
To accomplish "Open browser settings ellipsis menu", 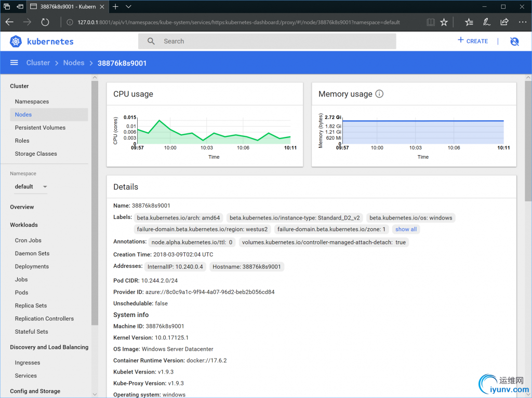I will click(523, 22).
